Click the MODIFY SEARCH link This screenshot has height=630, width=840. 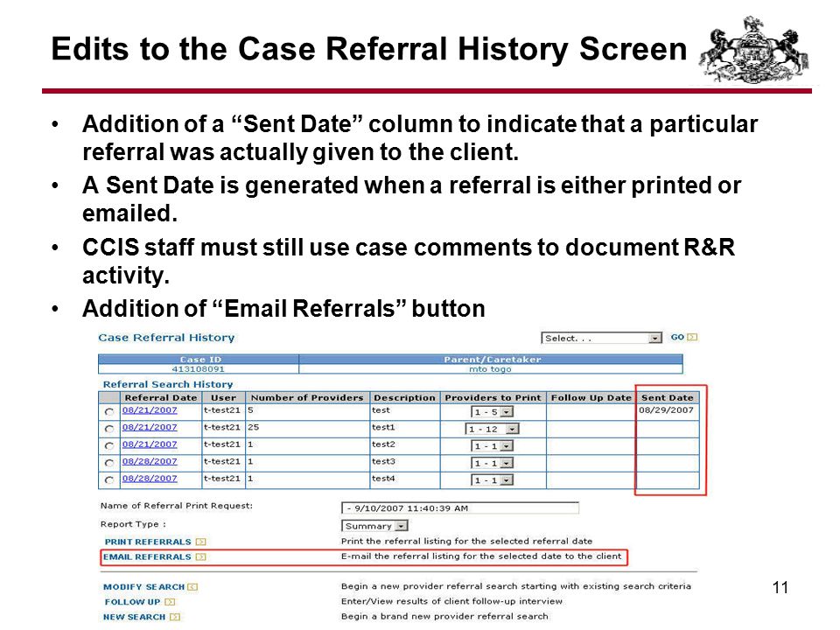click(143, 586)
